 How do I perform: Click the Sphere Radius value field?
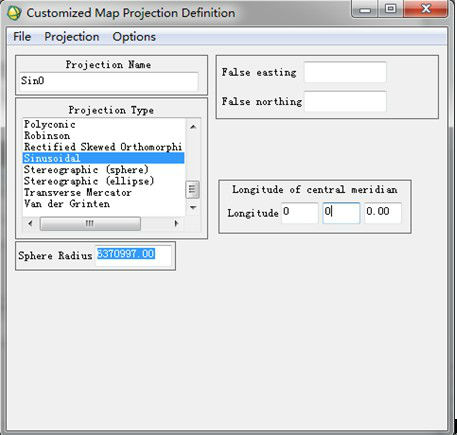(x=133, y=255)
